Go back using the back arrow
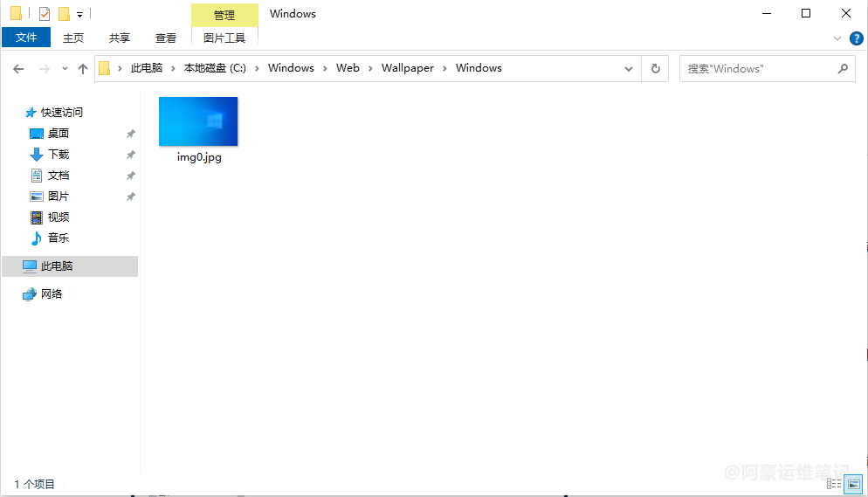868x497 pixels. pyautogui.click(x=18, y=69)
